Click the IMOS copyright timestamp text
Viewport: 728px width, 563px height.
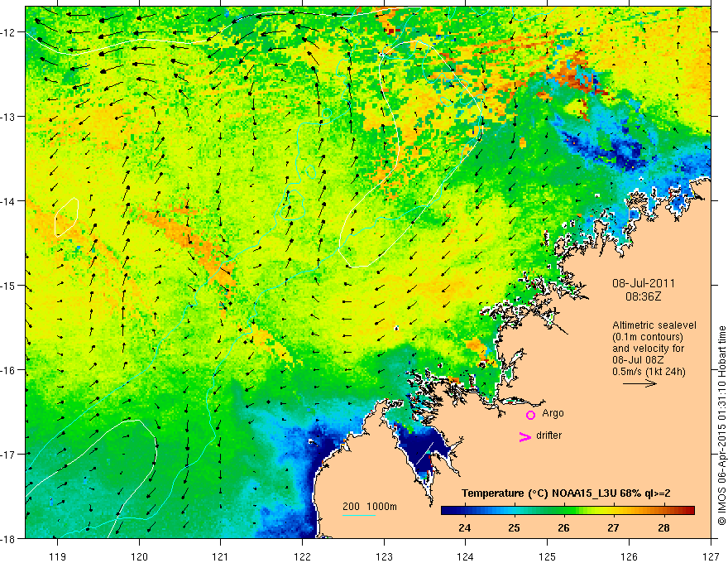point(721,426)
